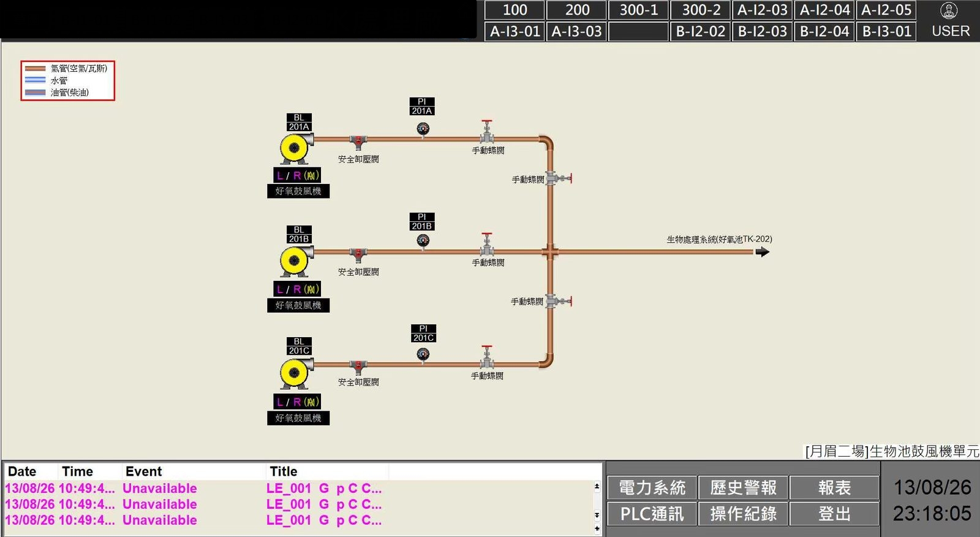Screen dimensions: 980x537
Task: Click vertical butterfly valve between 201A and 201B lines
Action: [x=558, y=178]
